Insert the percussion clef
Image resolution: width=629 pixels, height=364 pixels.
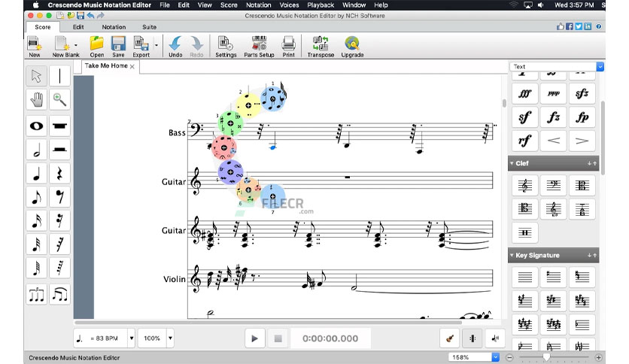tap(524, 232)
